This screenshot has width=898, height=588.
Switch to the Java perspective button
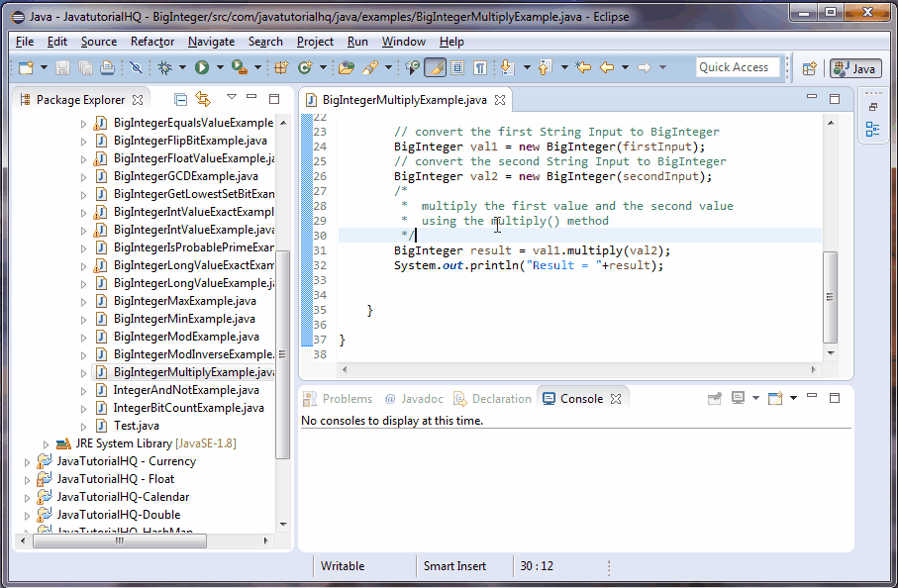(854, 67)
